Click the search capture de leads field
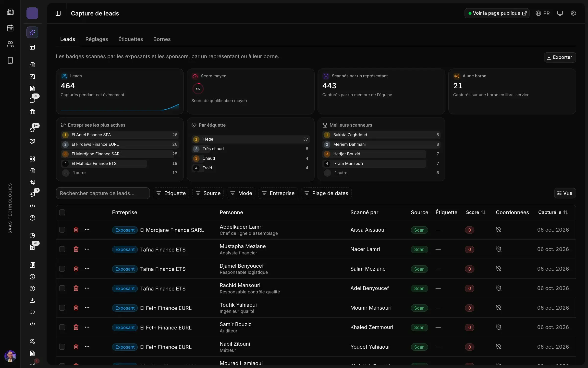588x368 pixels. 103,193
